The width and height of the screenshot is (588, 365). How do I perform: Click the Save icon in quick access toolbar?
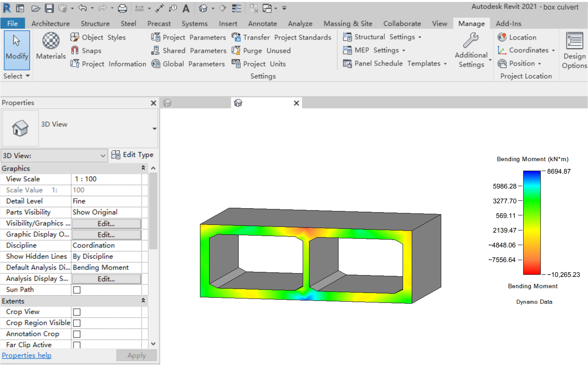pyautogui.click(x=49, y=8)
